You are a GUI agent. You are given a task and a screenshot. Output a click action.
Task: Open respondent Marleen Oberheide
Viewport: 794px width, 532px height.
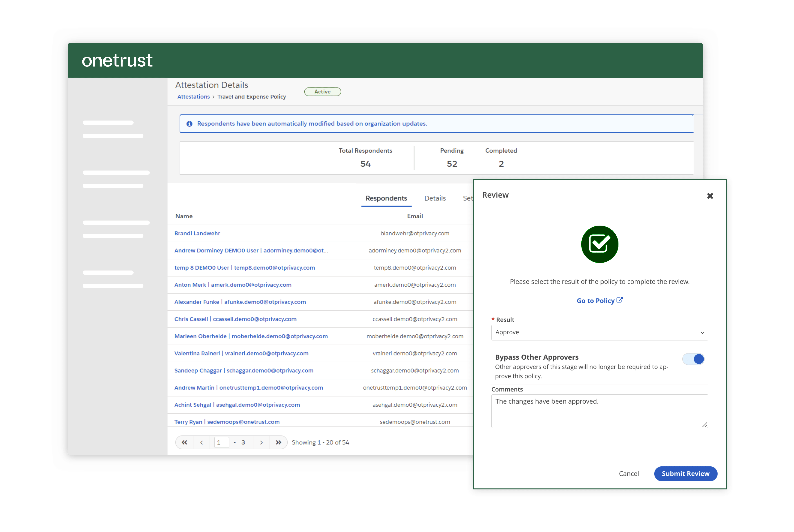[x=251, y=336]
